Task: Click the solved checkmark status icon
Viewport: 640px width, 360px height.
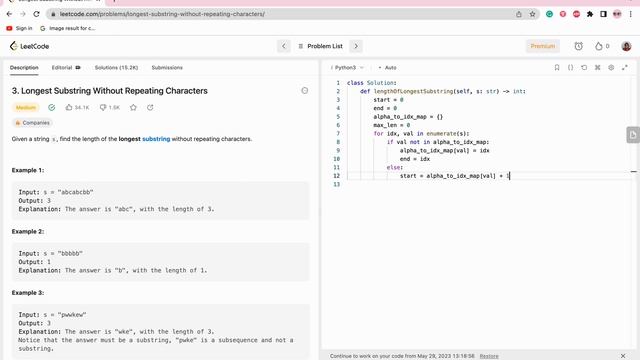Action: coord(51,107)
